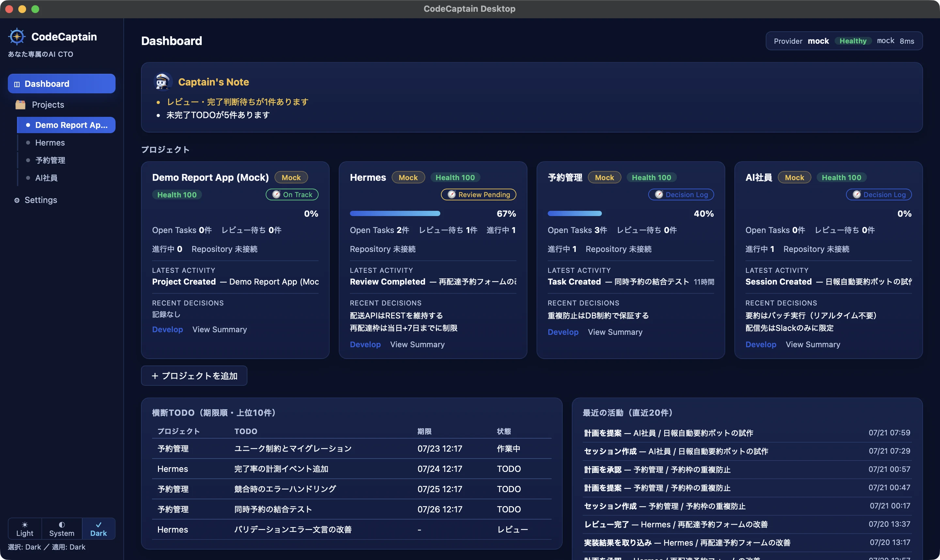This screenshot has width=940, height=560.
Task: Click activity 計画を承認 at 07/21 00:57
Action: tap(747, 469)
